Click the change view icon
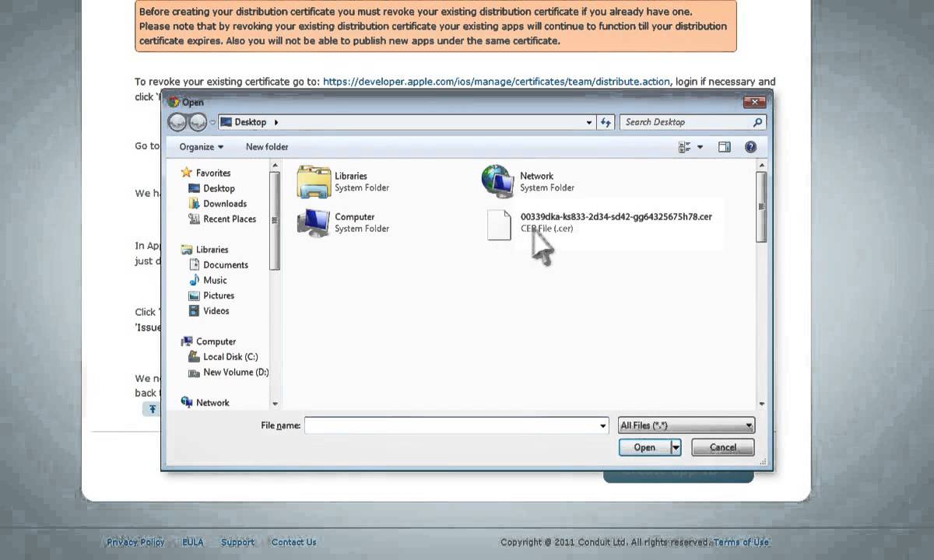 [x=685, y=147]
